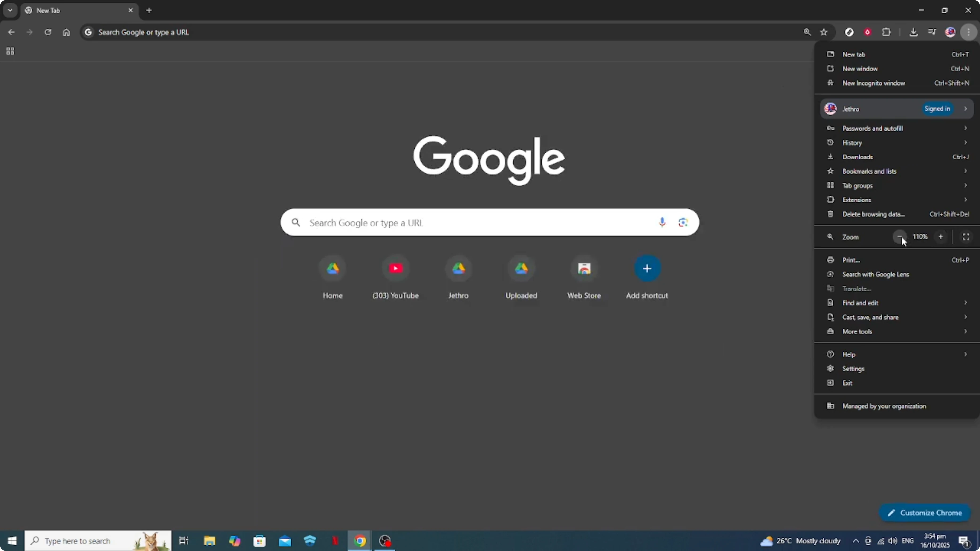
Task: Toggle fullscreen from the Zoom row
Action: (966, 237)
